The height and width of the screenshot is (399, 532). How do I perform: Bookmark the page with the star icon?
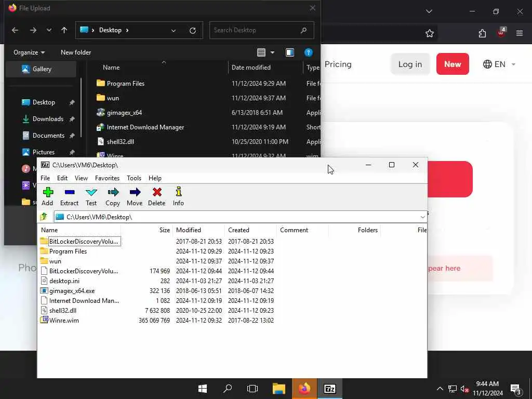tap(430, 33)
